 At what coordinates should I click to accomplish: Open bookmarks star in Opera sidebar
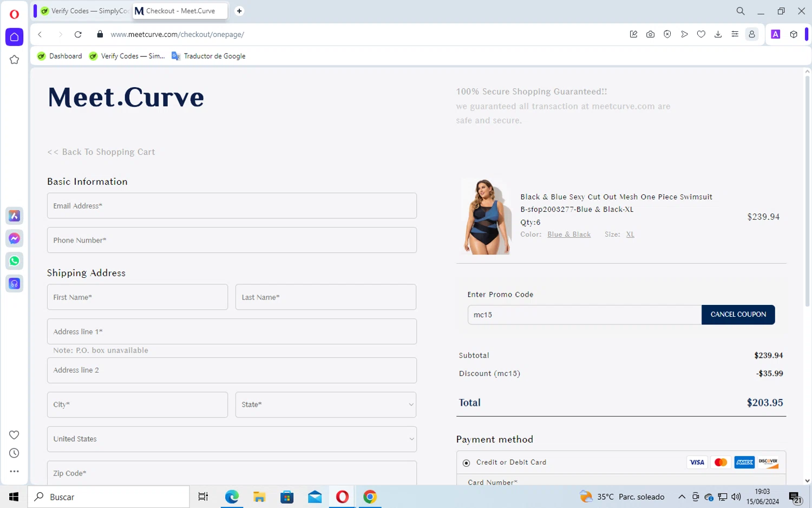click(14, 60)
